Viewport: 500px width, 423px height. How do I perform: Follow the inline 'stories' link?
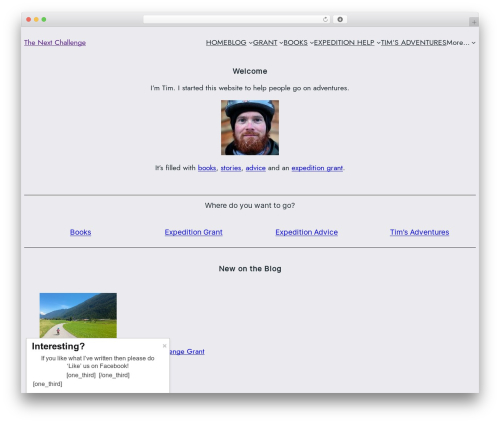tap(231, 168)
